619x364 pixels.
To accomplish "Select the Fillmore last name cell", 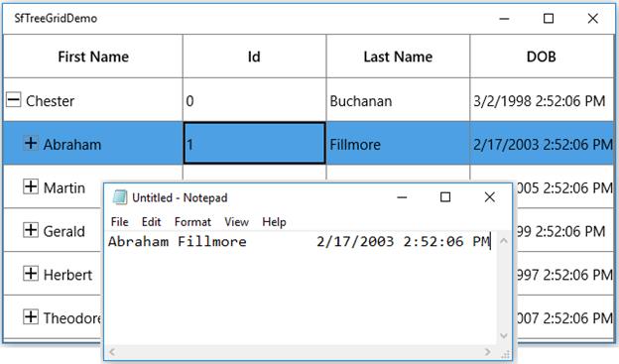I will [x=398, y=143].
